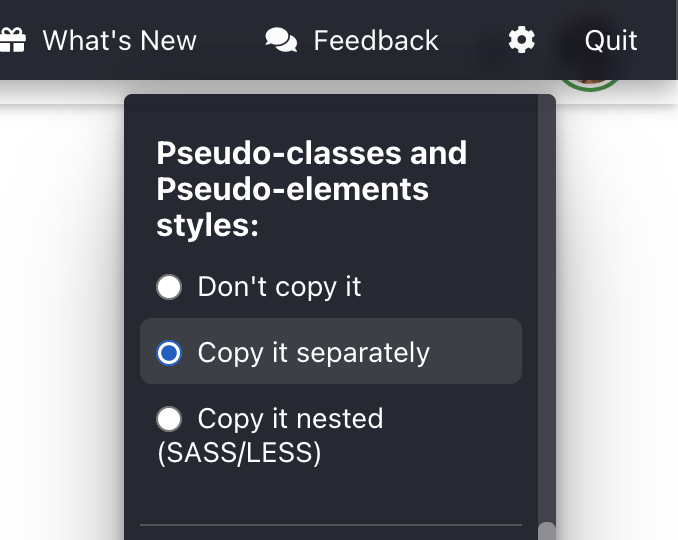Open the What's New menu item
This screenshot has height=540, width=678.
(119, 41)
